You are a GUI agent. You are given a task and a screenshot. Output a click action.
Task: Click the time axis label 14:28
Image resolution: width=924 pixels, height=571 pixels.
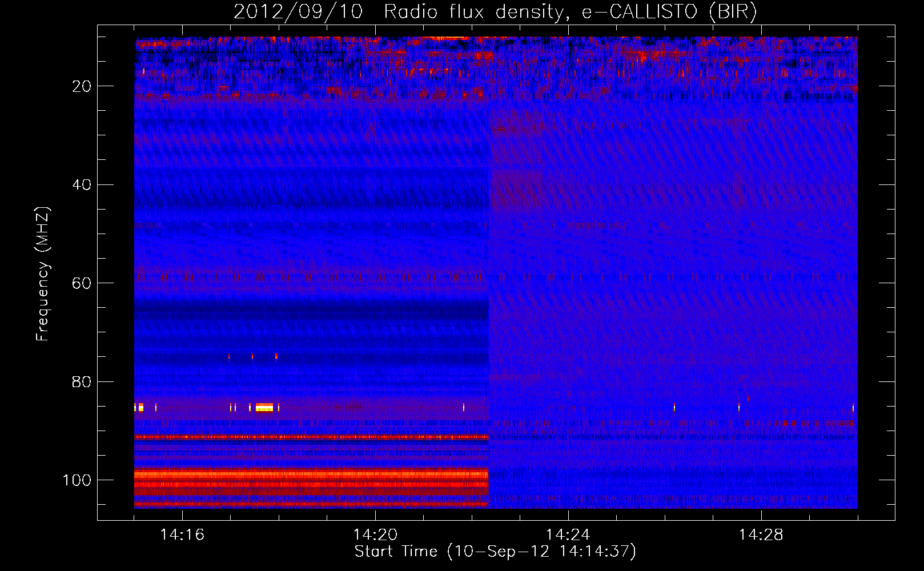pyautogui.click(x=761, y=535)
